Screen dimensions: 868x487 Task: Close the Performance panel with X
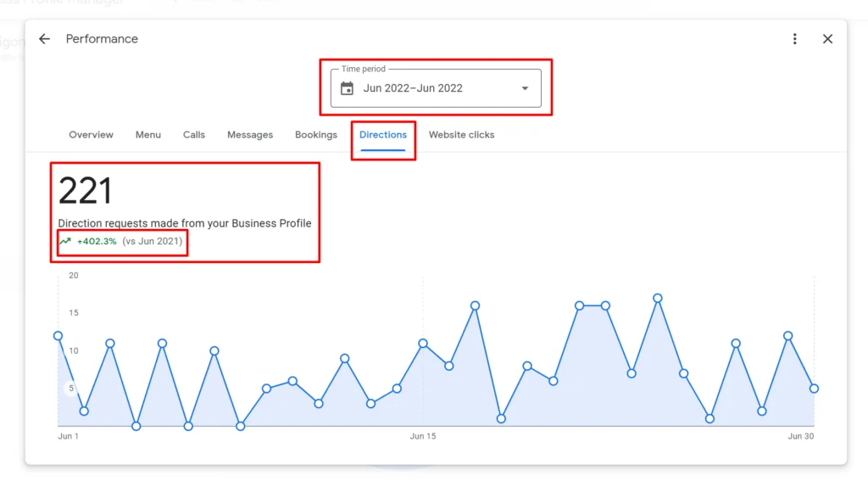pos(827,39)
